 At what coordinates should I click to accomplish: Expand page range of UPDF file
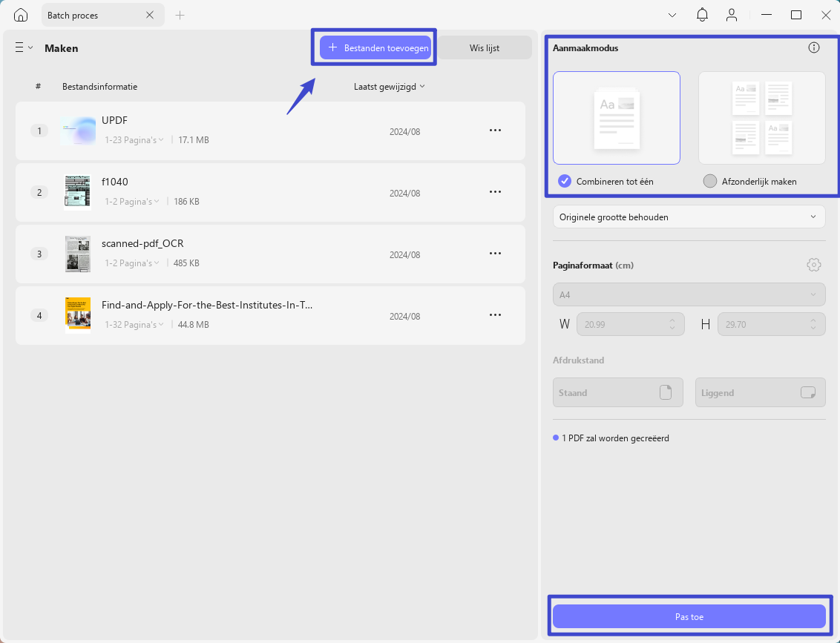[134, 139]
